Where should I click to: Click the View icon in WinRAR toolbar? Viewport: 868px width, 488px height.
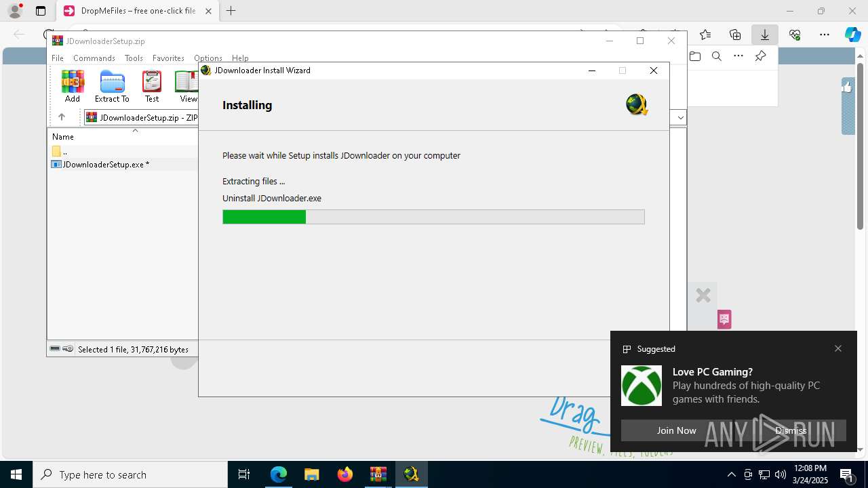[x=187, y=86]
